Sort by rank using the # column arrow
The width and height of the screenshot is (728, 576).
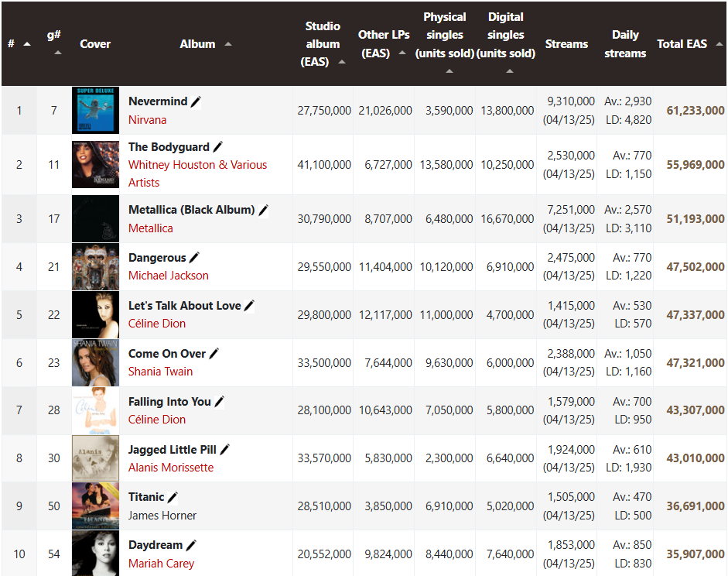[x=27, y=44]
